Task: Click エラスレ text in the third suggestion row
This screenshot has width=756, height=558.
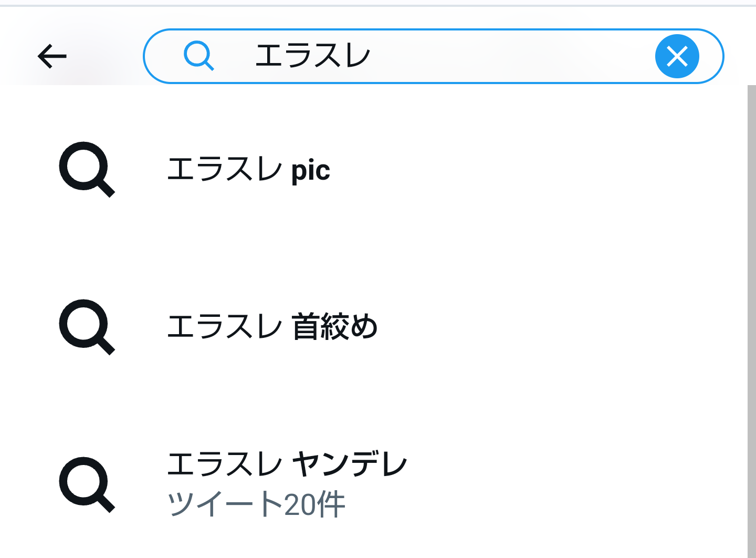Action: click(225, 464)
